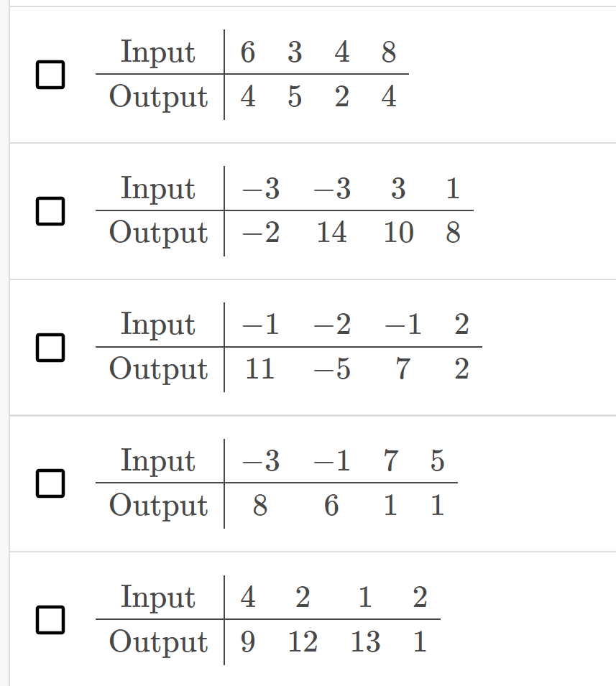
Task: Click the value 10 in the second table's output row
Action: point(400,233)
